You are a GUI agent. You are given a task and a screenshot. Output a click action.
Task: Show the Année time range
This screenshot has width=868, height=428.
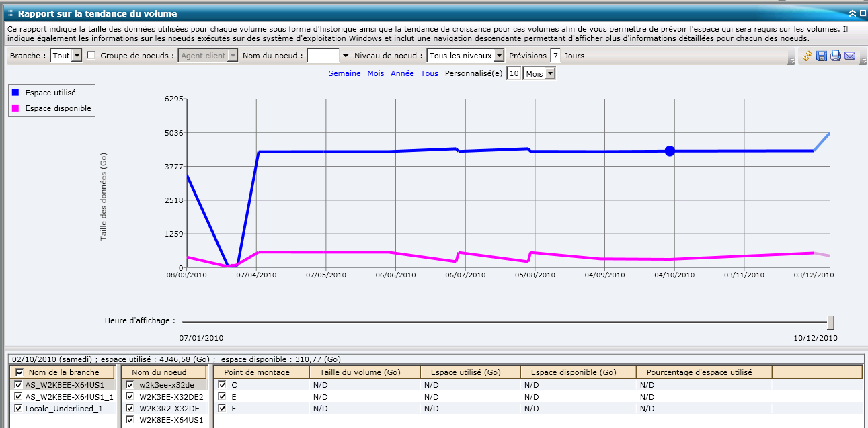tap(402, 73)
